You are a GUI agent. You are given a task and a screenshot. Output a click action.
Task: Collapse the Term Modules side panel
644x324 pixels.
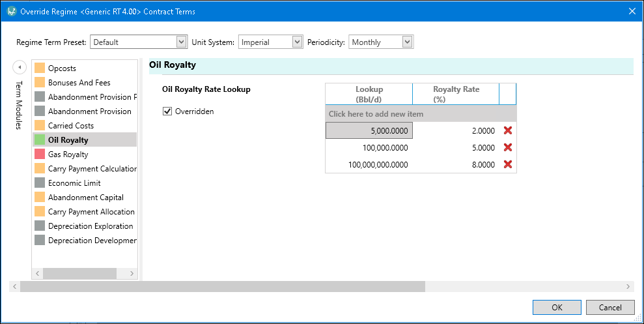tap(20, 67)
